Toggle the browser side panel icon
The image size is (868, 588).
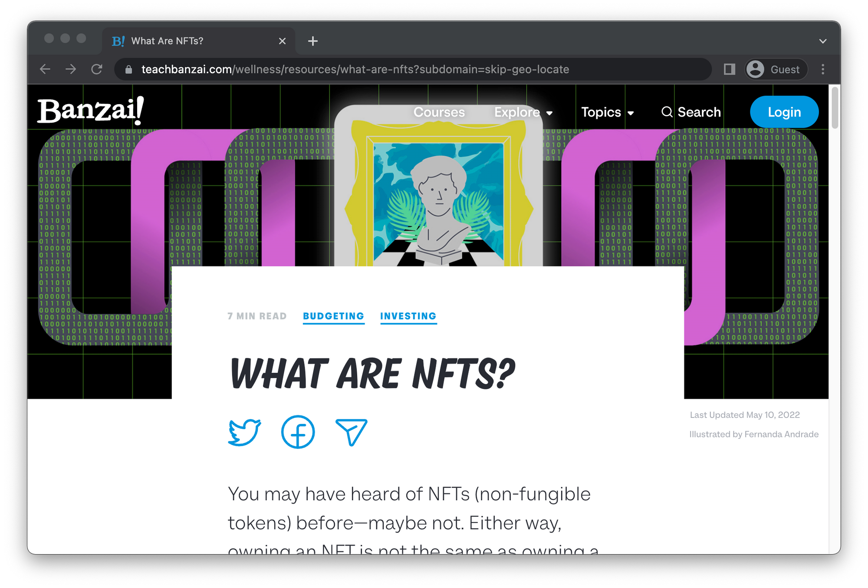tap(729, 69)
